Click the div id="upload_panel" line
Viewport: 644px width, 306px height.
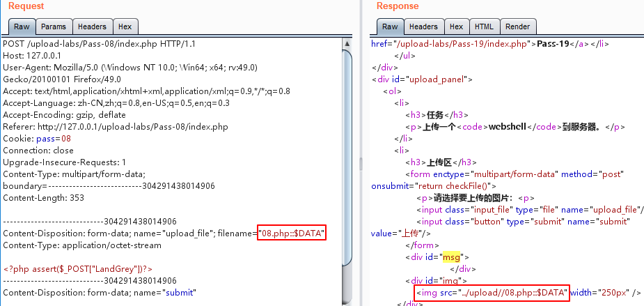click(x=422, y=79)
